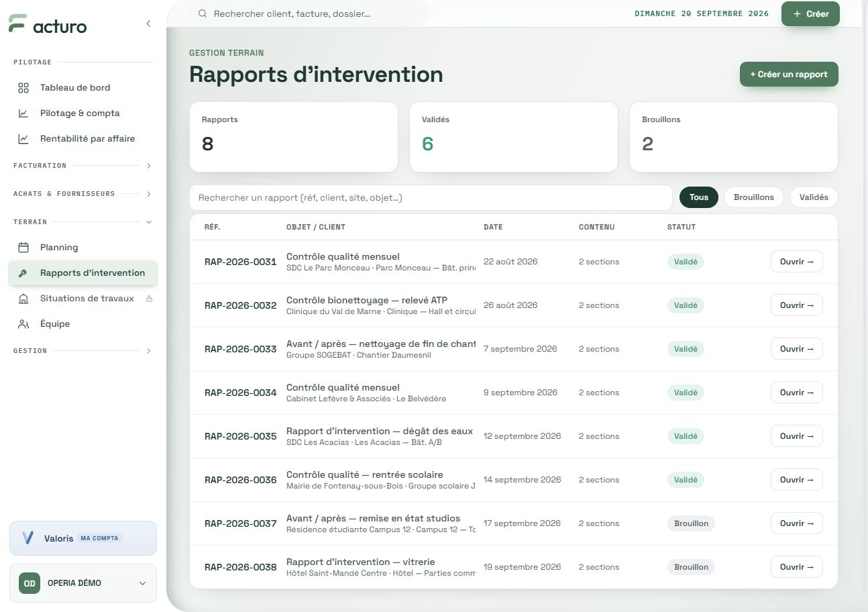
Task: Click the Brouillon status of RAP-2026-0037
Action: [x=691, y=523]
